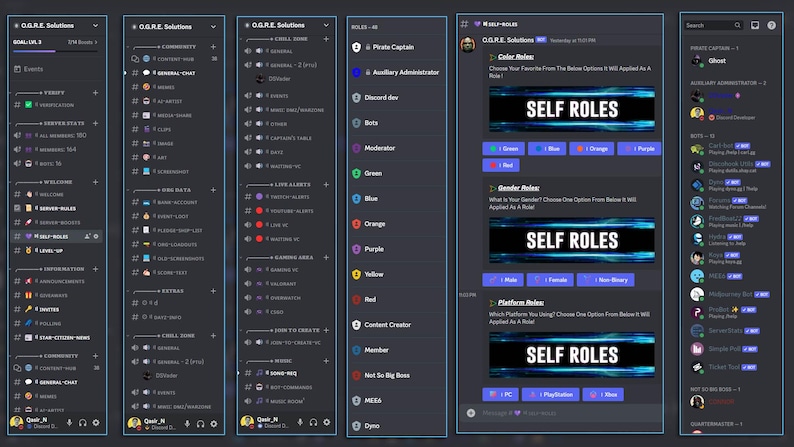Choose the Xbox platform role button
The height and width of the screenshot is (447, 794).
coord(603,394)
